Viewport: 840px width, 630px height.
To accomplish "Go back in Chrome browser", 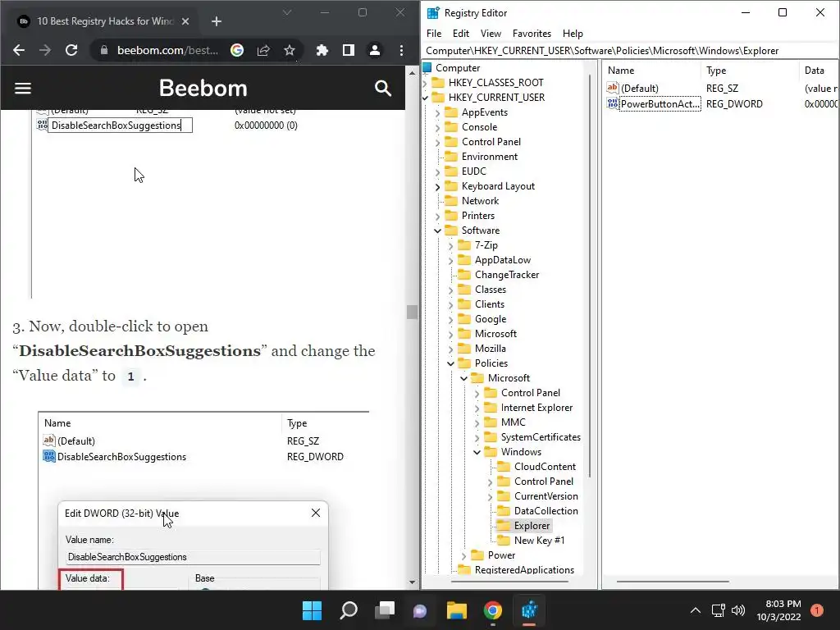I will tap(19, 50).
